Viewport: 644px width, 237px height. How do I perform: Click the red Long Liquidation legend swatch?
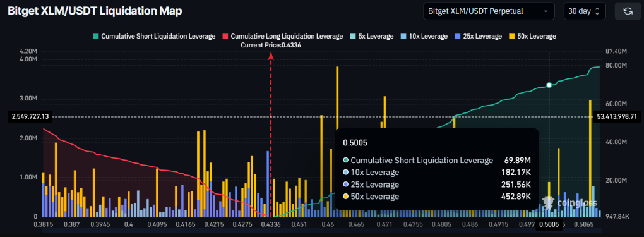pyautogui.click(x=225, y=36)
